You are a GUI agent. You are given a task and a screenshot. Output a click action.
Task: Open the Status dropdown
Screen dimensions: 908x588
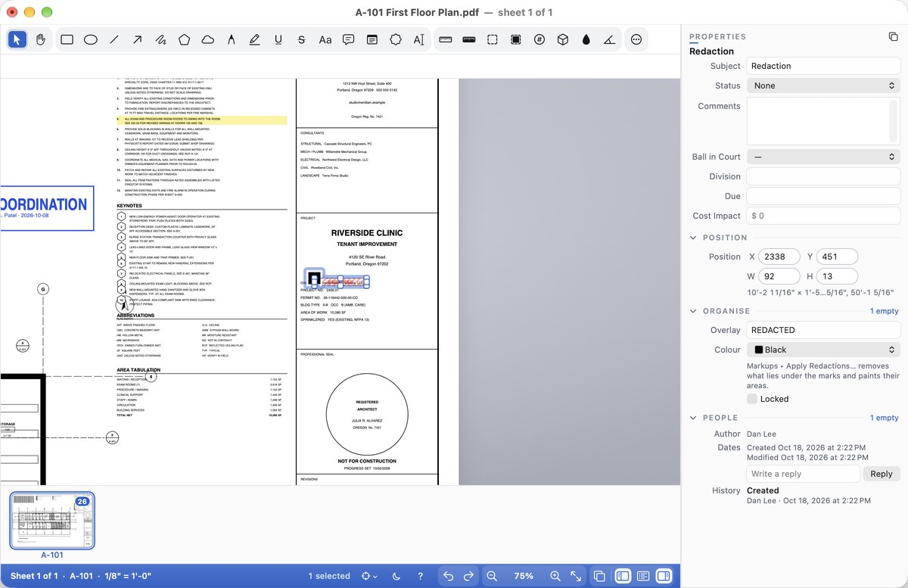[x=823, y=86]
